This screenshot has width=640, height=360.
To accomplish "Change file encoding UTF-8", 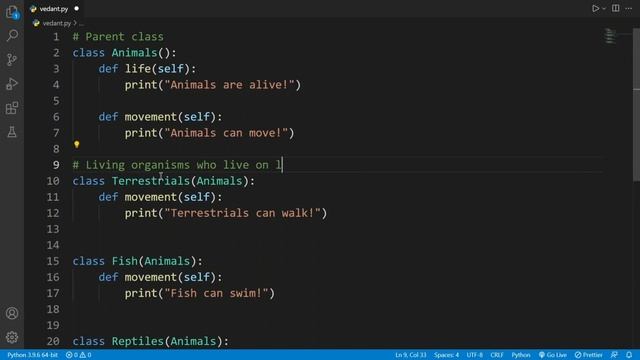I will pyautogui.click(x=474, y=355).
